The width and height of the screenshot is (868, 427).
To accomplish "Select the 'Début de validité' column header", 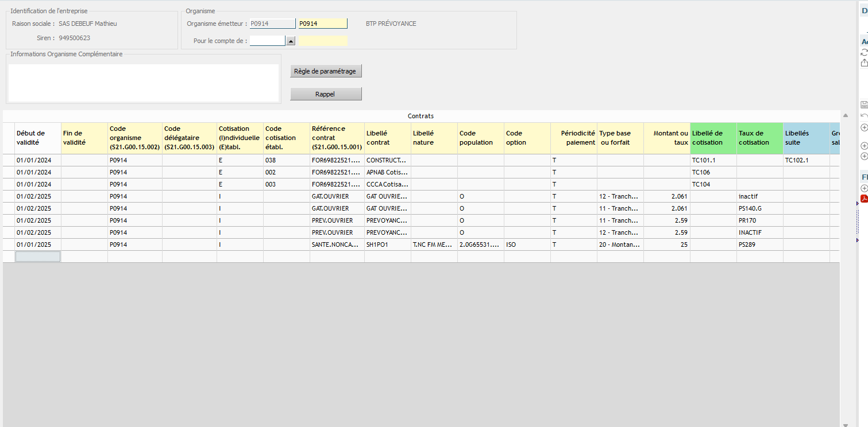I will point(37,138).
